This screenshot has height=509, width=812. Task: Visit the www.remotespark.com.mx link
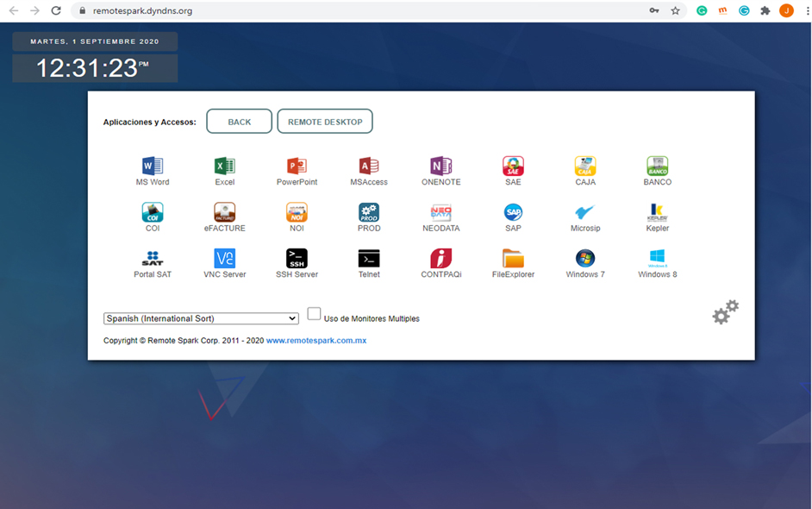pos(315,341)
